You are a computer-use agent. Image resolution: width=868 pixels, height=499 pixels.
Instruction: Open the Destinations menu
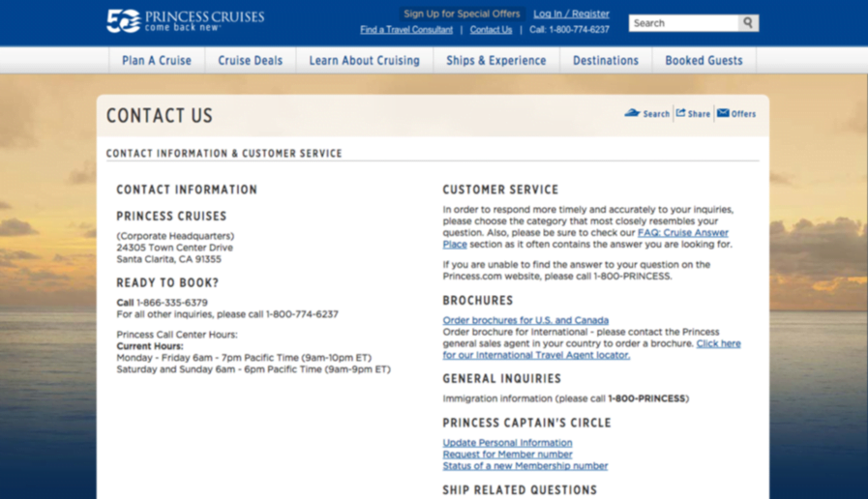tap(606, 60)
